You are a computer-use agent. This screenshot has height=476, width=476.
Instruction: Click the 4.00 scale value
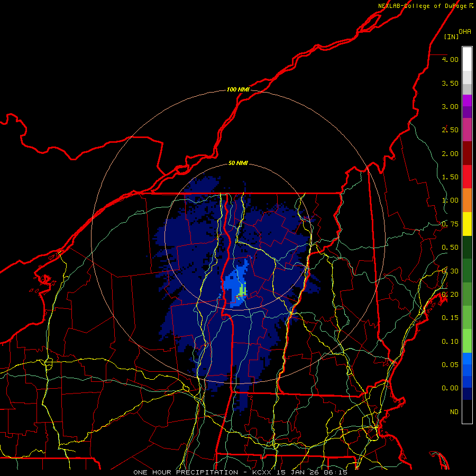pyautogui.click(x=450, y=59)
